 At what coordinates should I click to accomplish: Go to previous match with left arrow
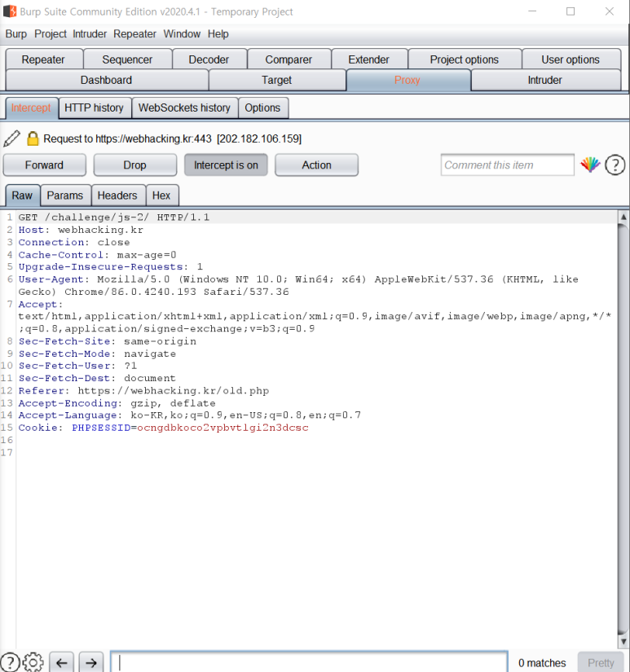[x=61, y=662]
